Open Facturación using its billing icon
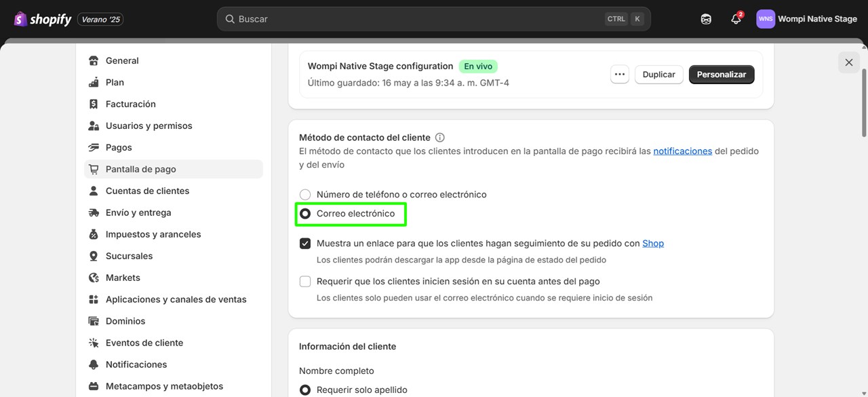Image resolution: width=868 pixels, height=397 pixels. 94,104
